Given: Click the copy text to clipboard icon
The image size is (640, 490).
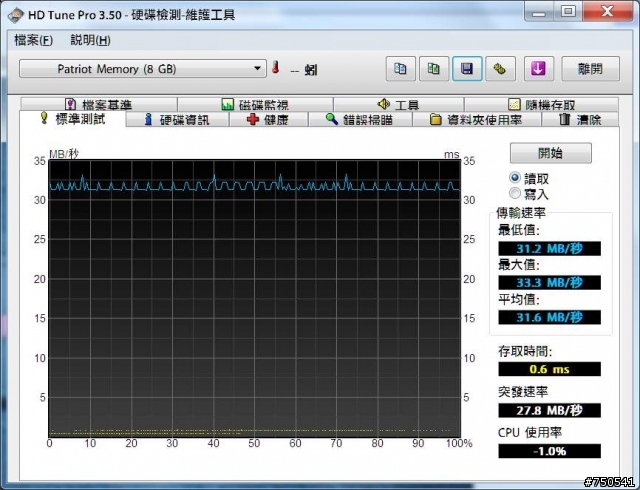Looking at the screenshot, I should coord(400,69).
